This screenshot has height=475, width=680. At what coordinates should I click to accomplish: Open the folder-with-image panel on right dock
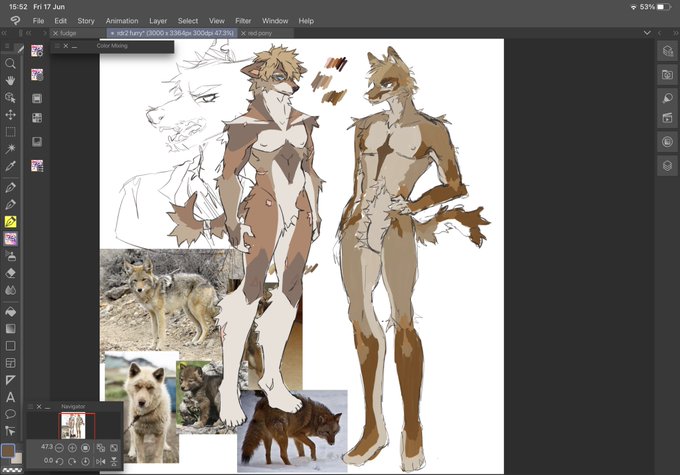[x=667, y=75]
